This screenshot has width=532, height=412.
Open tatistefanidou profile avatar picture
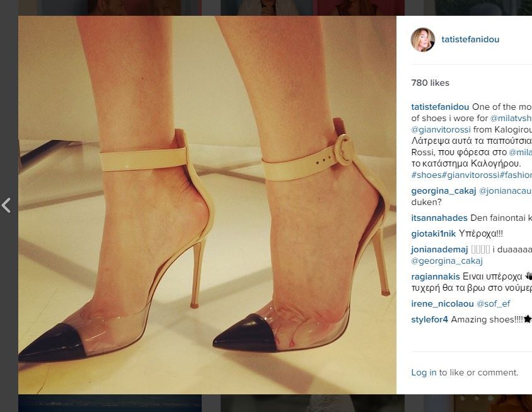(x=423, y=40)
